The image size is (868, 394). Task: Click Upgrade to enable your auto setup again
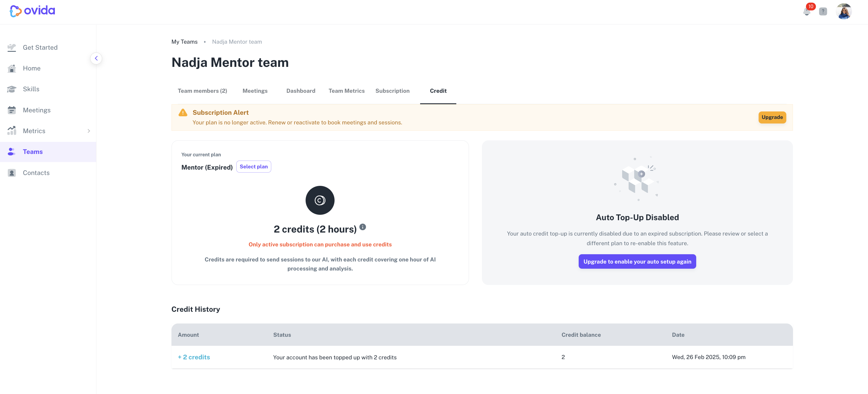pyautogui.click(x=637, y=262)
